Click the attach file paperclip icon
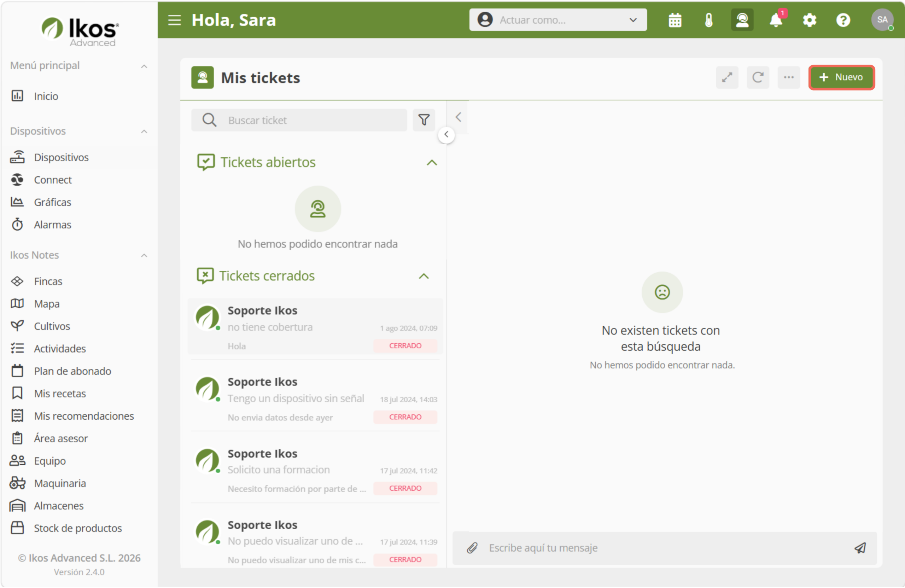This screenshot has width=905, height=588. tap(472, 548)
